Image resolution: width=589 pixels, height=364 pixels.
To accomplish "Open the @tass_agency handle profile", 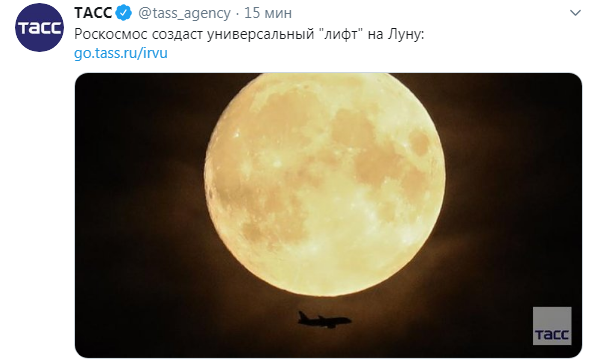I will (x=184, y=14).
